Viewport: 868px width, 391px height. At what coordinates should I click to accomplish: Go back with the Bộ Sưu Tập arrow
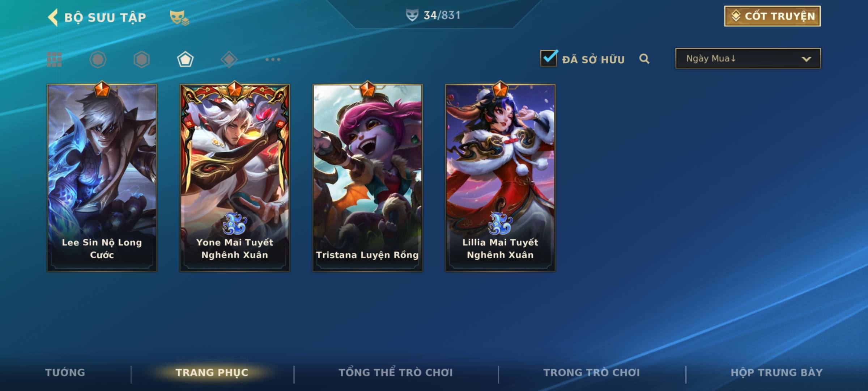(53, 17)
